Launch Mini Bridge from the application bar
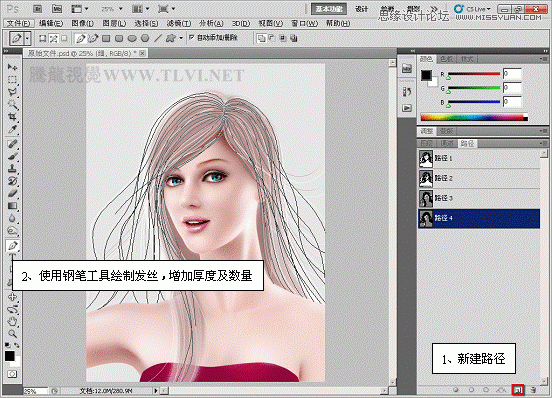The image size is (552, 398). pyautogui.click(x=57, y=9)
